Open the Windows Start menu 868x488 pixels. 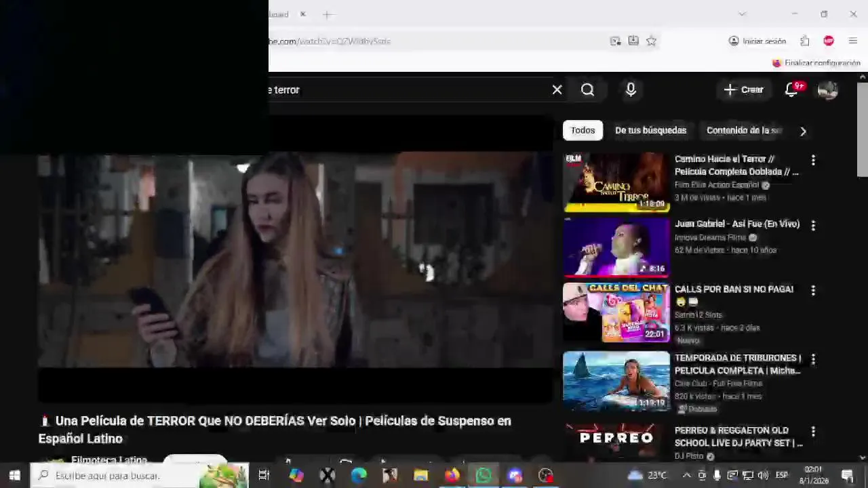point(15,475)
